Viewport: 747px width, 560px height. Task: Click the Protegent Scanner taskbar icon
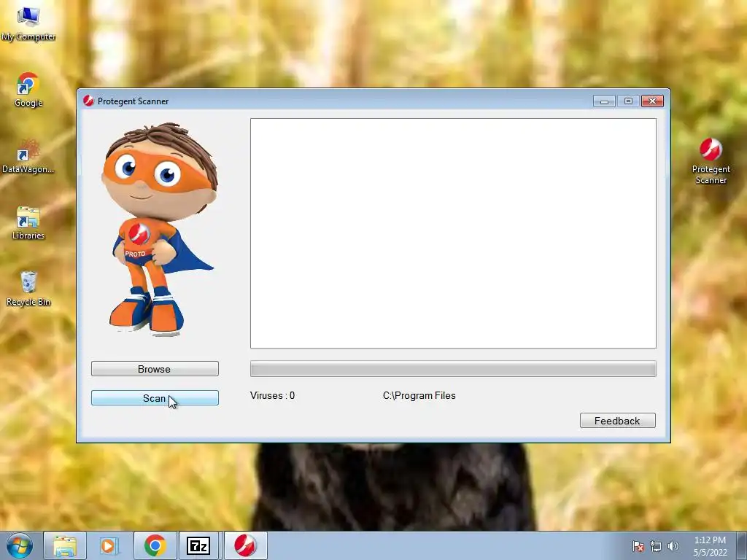pos(245,545)
